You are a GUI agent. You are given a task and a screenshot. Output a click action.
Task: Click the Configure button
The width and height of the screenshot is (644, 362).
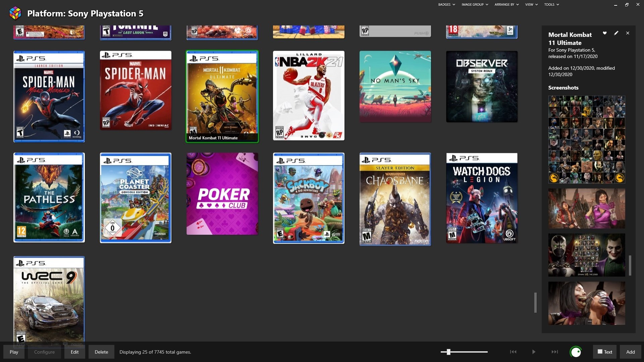pos(44,352)
